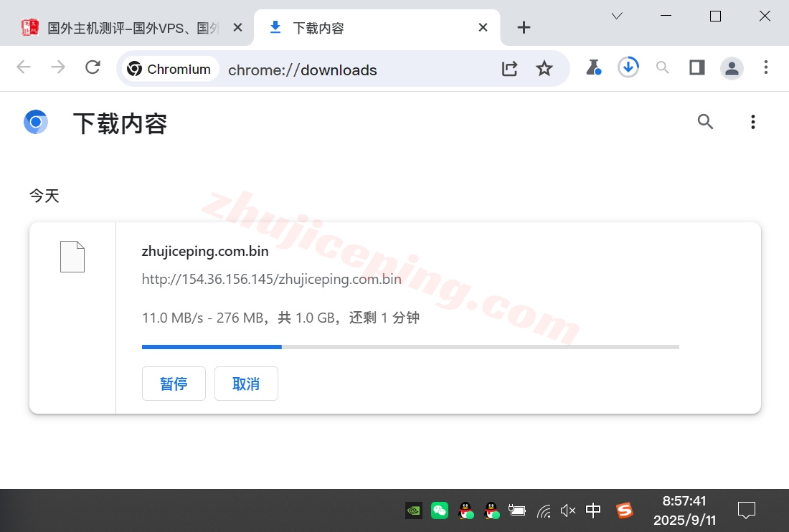Open the taskbar clock and date
The image size is (789, 532).
[684, 510]
